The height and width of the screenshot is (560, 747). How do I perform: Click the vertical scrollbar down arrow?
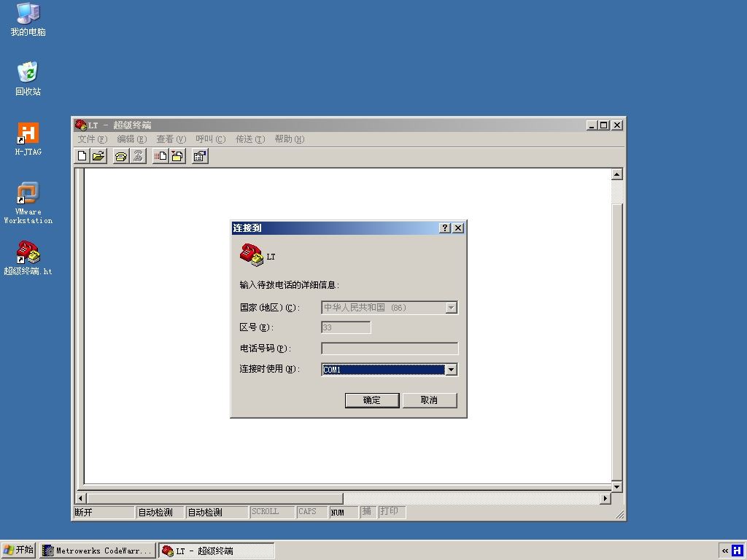(617, 486)
